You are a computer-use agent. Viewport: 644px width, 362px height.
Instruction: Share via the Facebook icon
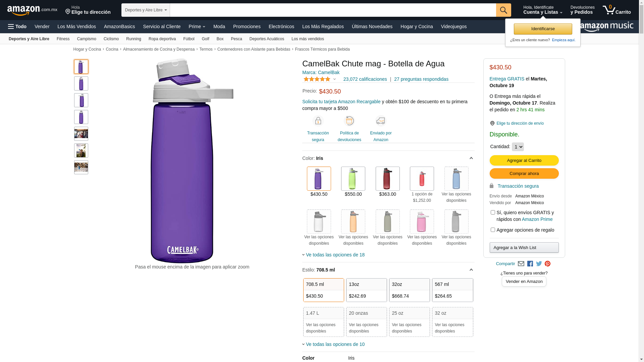(x=530, y=264)
